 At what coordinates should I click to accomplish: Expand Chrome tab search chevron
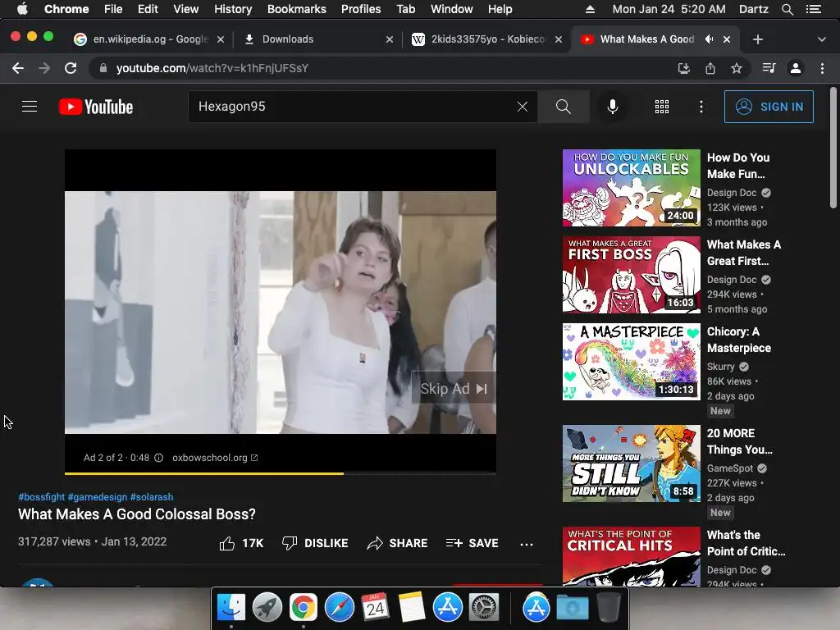[821, 39]
